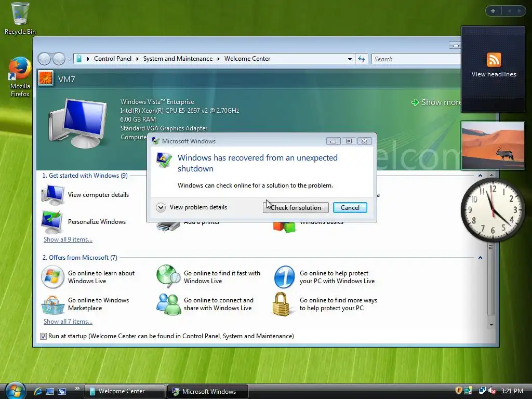Open the recent pages dropdown arrow

[69, 59]
